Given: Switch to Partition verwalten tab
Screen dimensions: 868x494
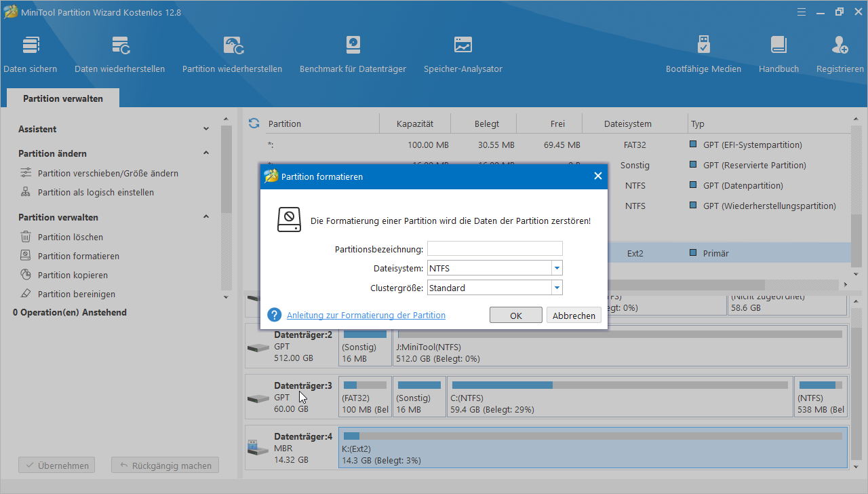Looking at the screenshot, I should point(63,98).
